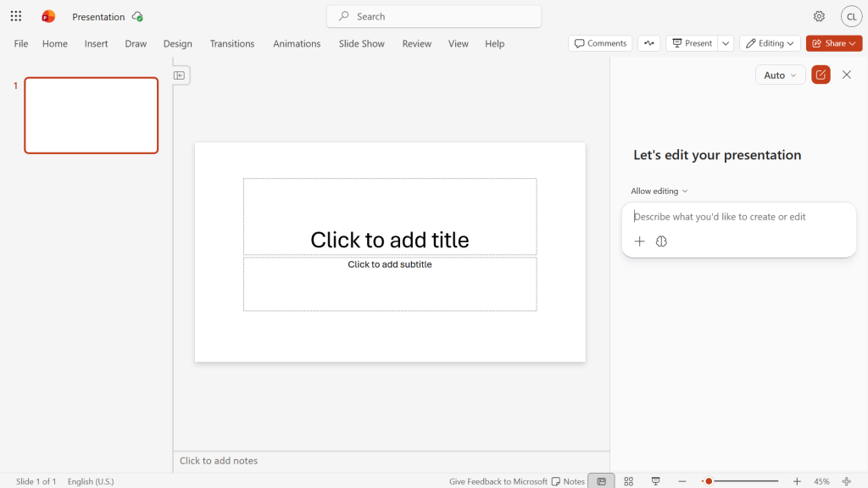Start slide show from status bar
Image resolution: width=868 pixels, height=488 pixels.
[655, 481]
